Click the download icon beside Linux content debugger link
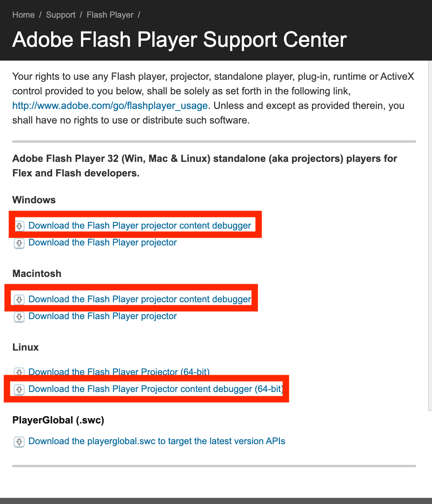The width and height of the screenshot is (432, 504). [x=19, y=389]
